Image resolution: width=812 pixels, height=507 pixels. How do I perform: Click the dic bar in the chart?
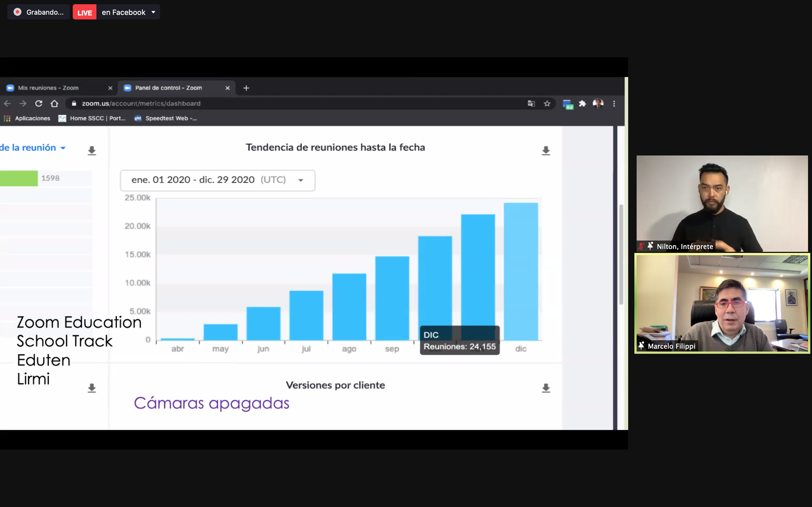520,272
